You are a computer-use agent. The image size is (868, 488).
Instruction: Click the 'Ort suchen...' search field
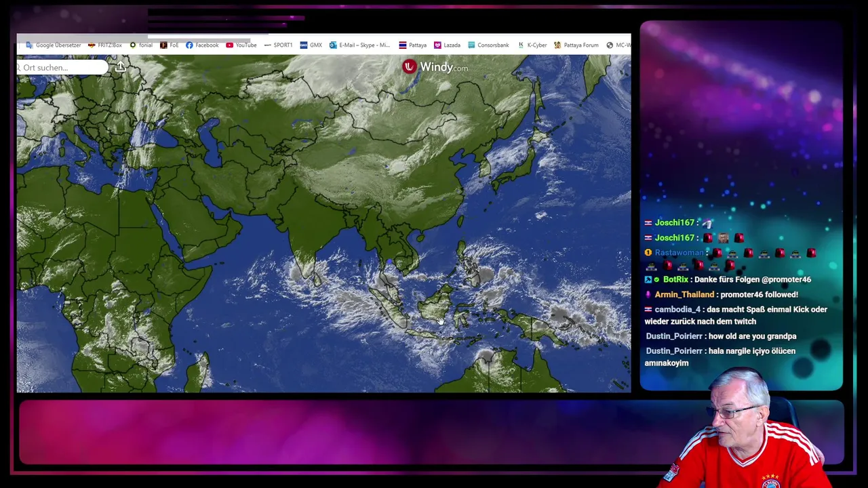point(62,68)
